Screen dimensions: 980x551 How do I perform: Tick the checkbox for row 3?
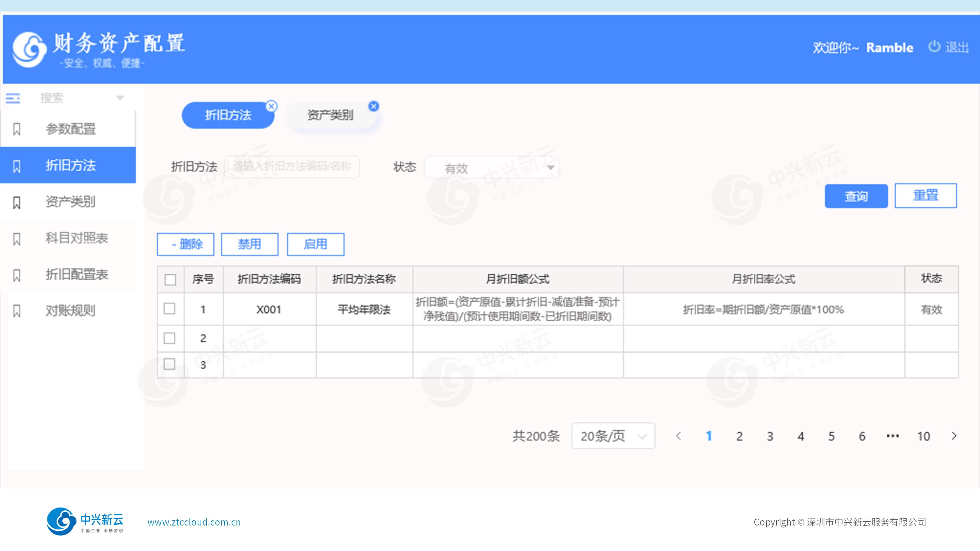point(169,364)
